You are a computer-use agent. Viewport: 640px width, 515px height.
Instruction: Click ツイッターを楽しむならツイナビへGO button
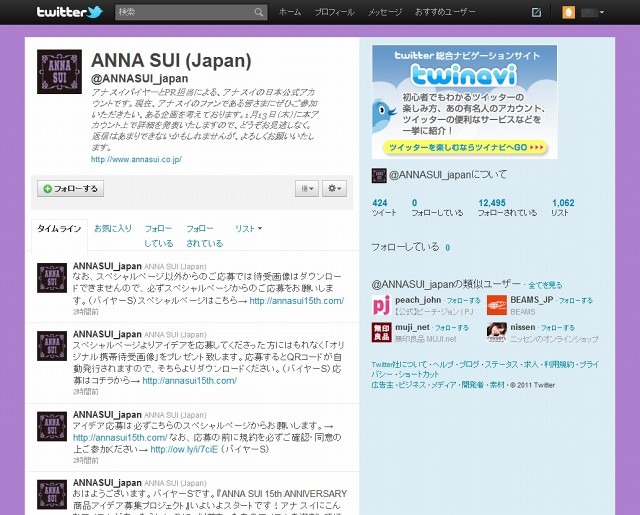[465, 147]
